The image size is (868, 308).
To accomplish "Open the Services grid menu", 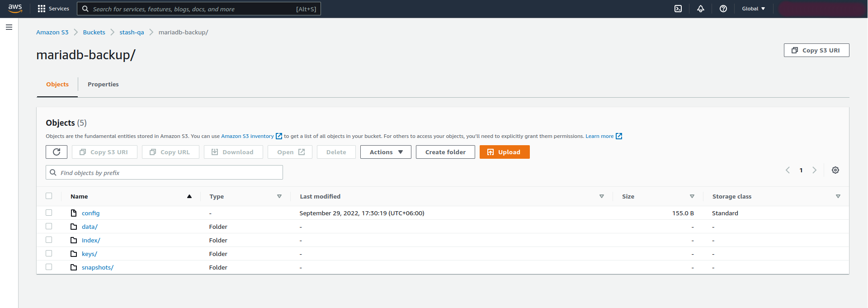I will [53, 9].
